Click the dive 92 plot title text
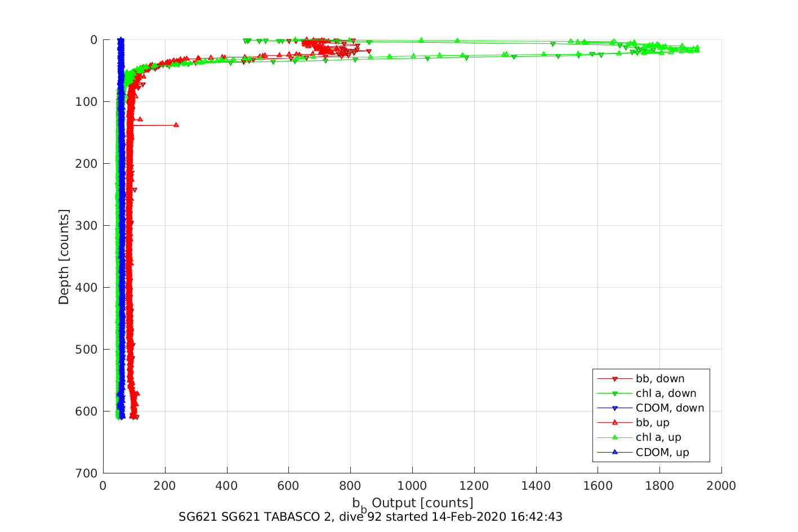Image resolution: width=798 pixels, height=532 pixels. [x=371, y=517]
